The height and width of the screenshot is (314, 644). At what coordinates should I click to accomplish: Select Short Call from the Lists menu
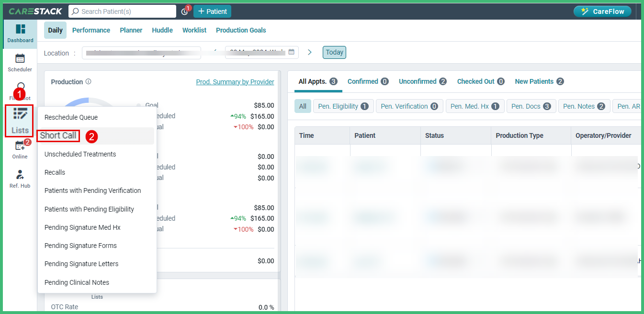point(58,135)
